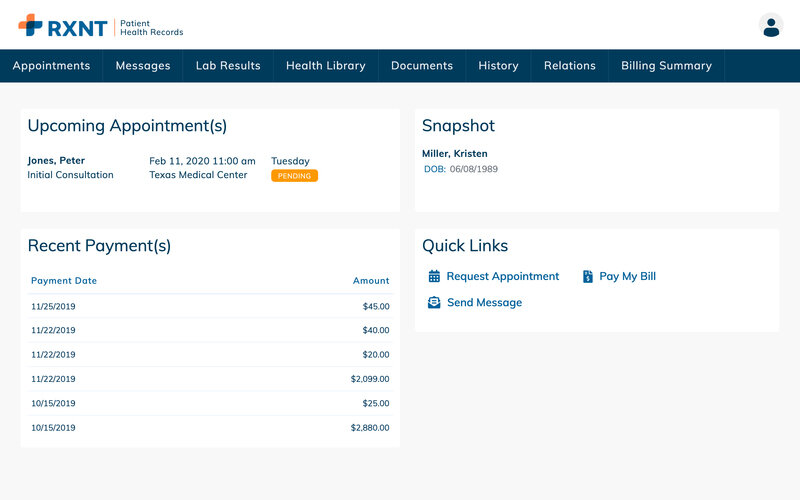Viewport: 800px width, 500px height.
Task: Click the invoice icon beside Pay My Bill
Action: tap(588, 276)
